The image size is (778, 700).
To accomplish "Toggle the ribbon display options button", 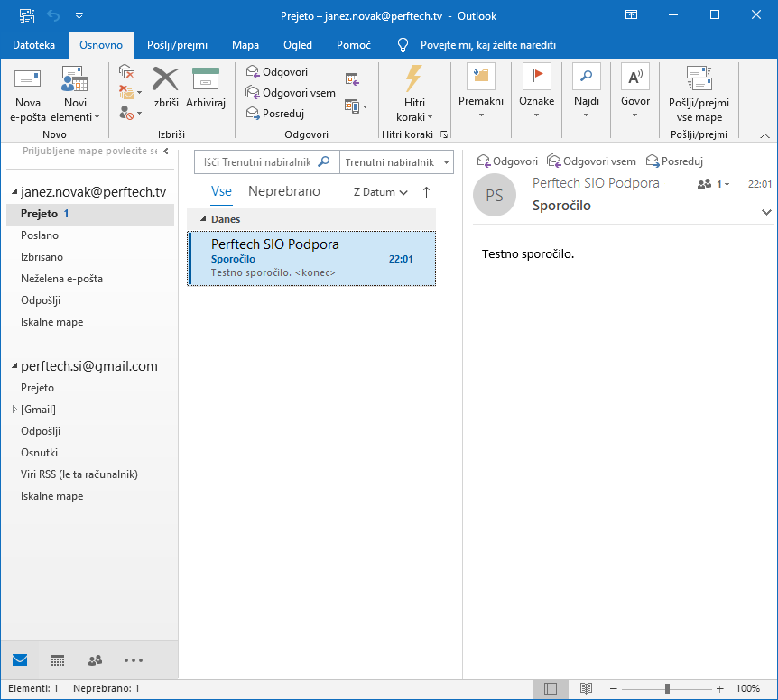I will [x=631, y=14].
